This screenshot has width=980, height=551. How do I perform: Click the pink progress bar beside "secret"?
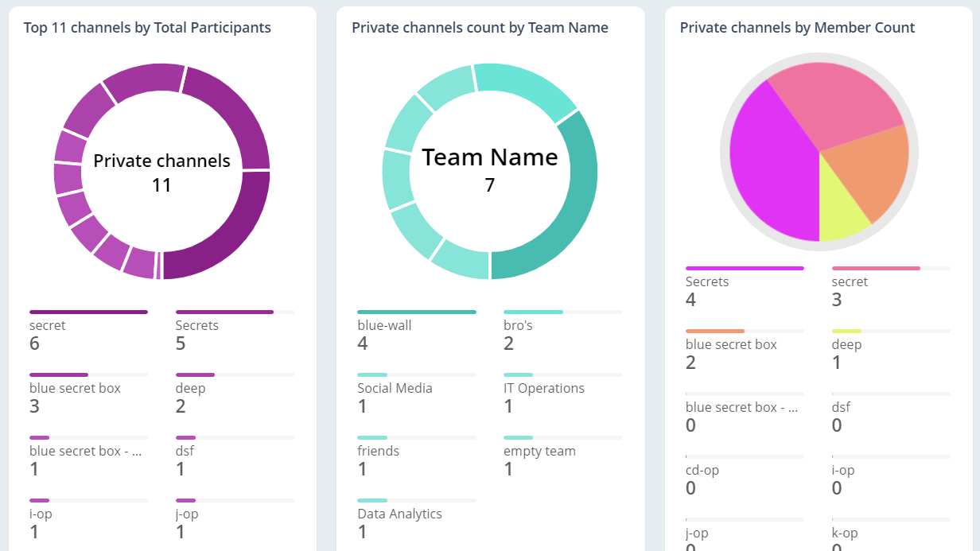pos(875,268)
